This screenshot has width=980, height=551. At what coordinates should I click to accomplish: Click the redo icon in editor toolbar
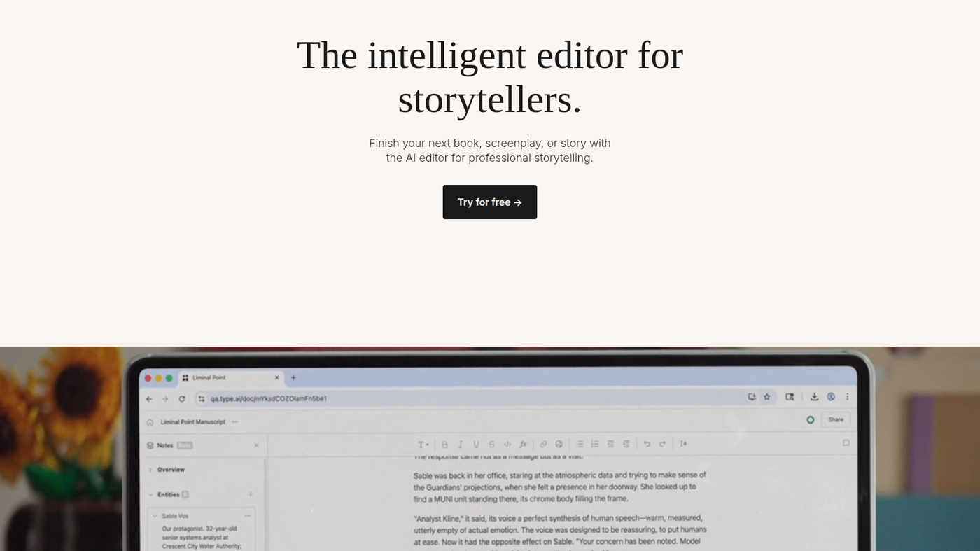(x=662, y=445)
